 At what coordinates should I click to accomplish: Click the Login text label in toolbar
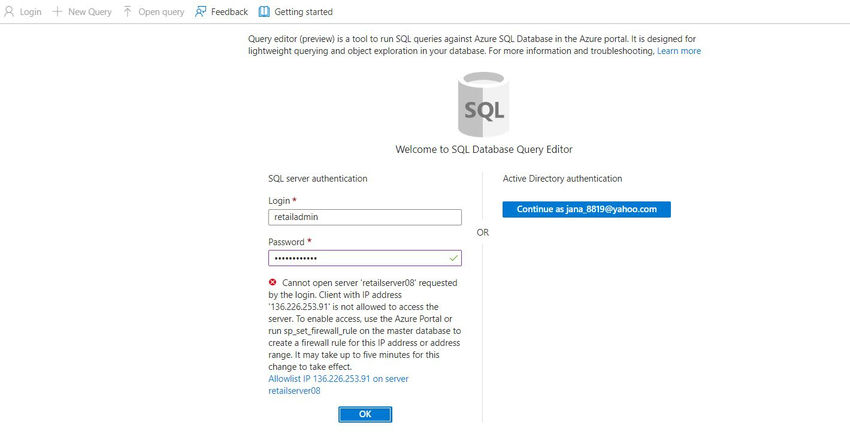point(30,11)
